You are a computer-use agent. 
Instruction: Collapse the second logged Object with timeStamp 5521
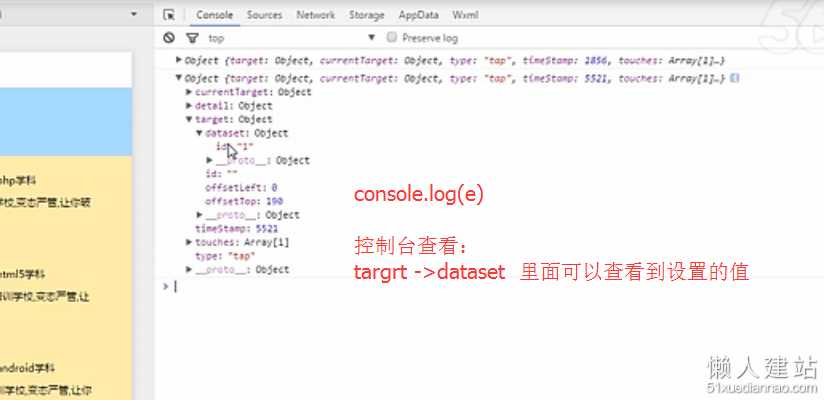(179, 78)
